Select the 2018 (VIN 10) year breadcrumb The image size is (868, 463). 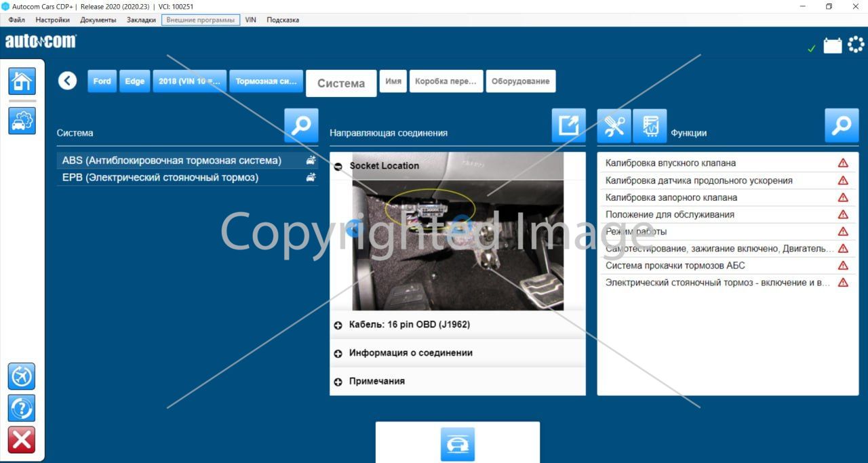pos(190,81)
